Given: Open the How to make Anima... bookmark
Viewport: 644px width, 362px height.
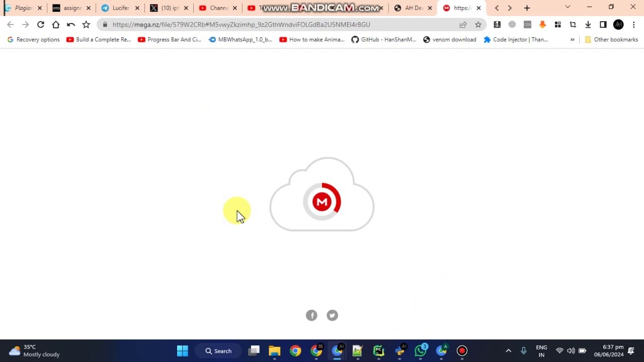Looking at the screenshot, I should (x=312, y=40).
